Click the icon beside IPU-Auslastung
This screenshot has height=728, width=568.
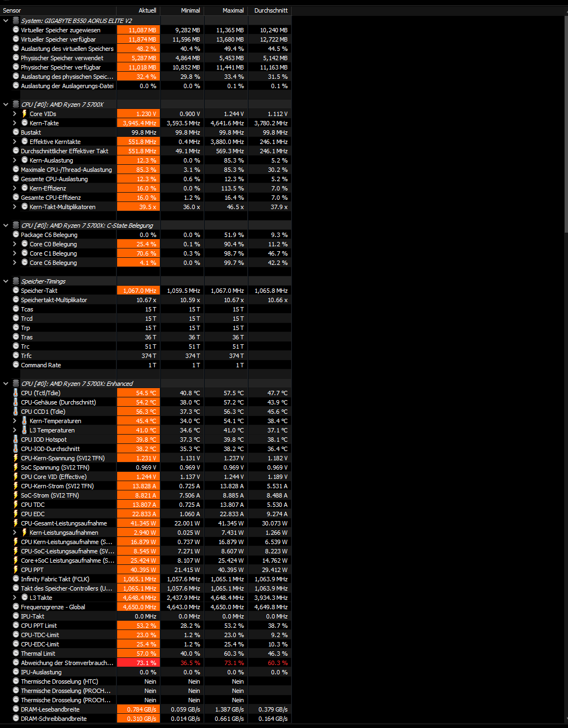[x=16, y=672]
